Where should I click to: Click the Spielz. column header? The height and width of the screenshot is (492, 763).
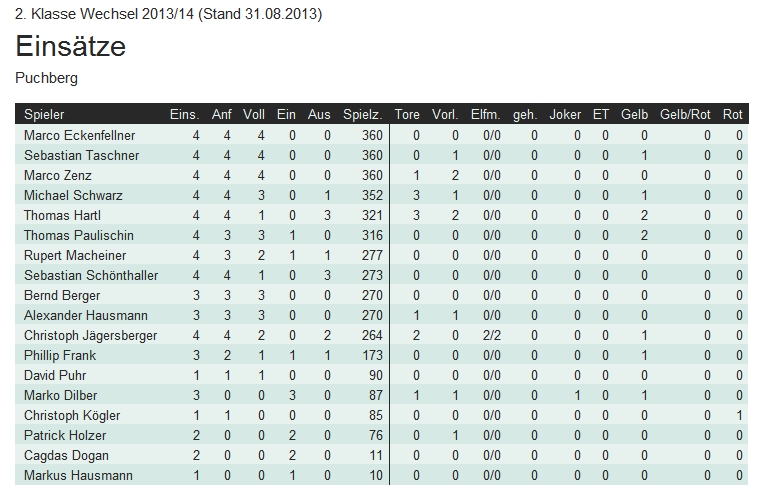(362, 115)
